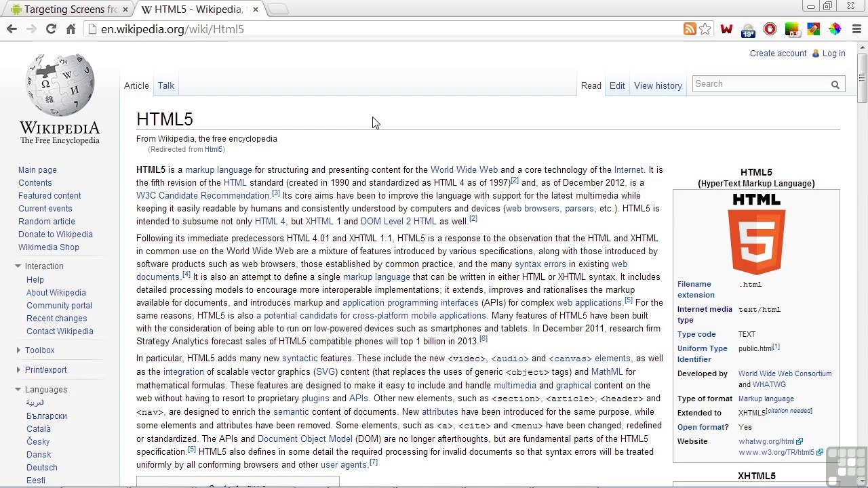Click the Create account link
This screenshot has height=488, width=868.
(x=778, y=54)
